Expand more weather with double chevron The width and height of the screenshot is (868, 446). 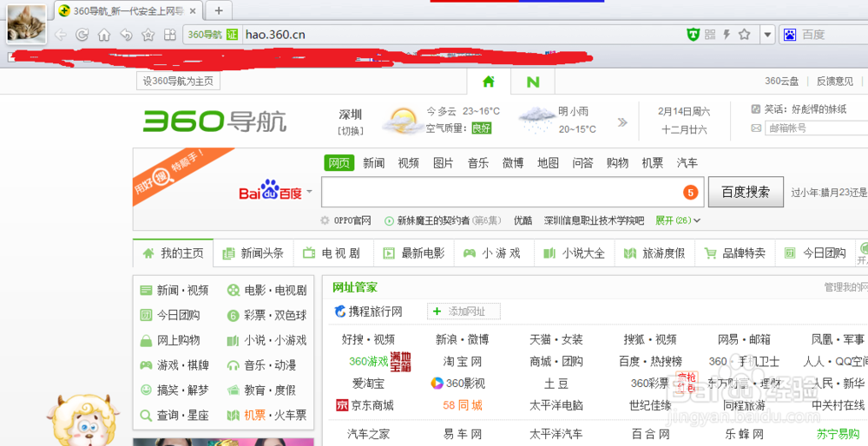pyautogui.click(x=622, y=122)
